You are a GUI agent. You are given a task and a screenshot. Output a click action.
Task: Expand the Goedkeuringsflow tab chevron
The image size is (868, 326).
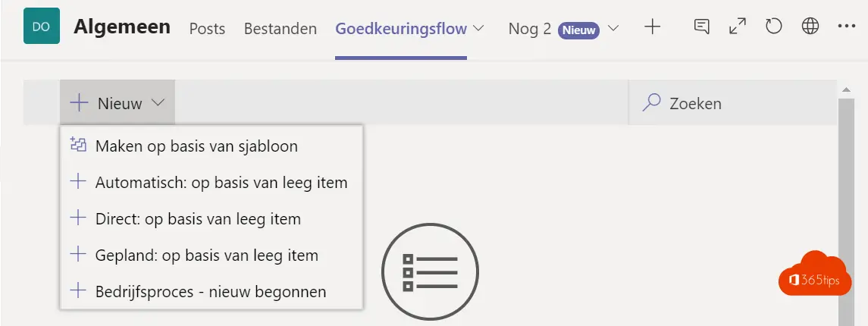[478, 28]
